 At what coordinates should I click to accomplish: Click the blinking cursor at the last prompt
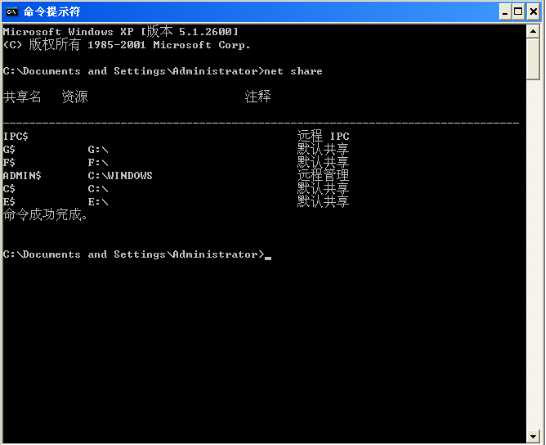(x=268, y=258)
